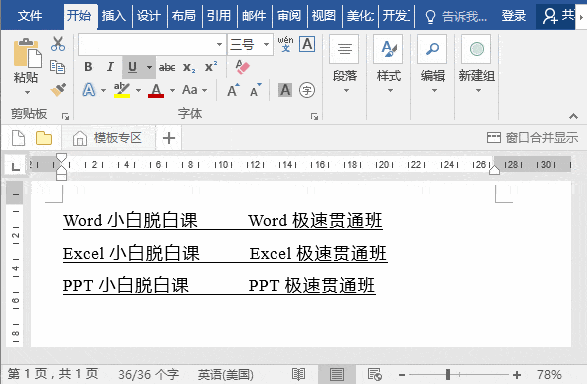Click 告诉我 tell me search box
Viewport: 587px width, 384px height.
tap(456, 16)
